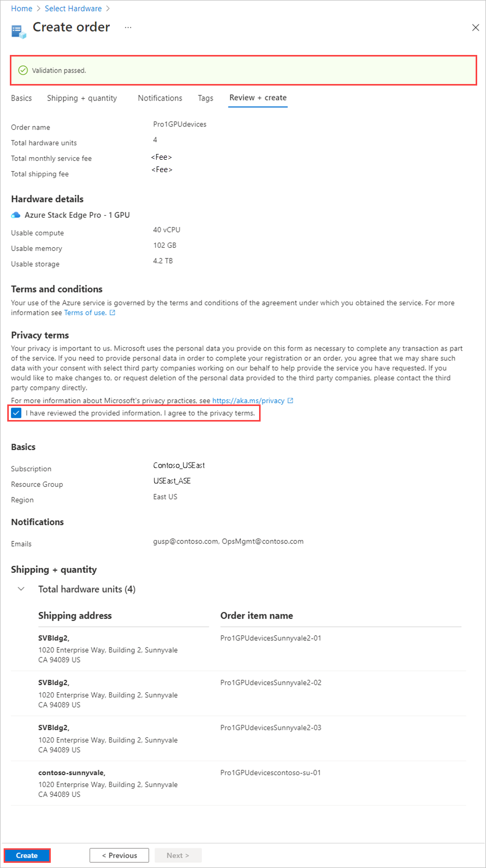Click the Previous button

tap(119, 855)
